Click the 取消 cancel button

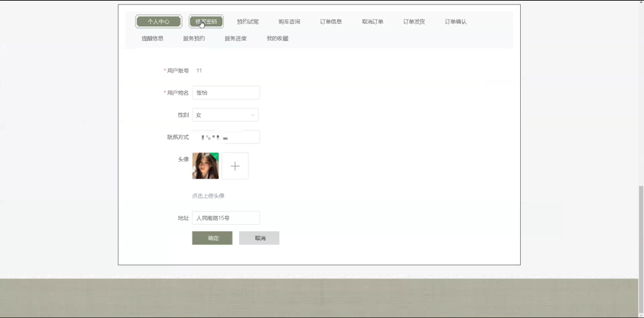pos(259,238)
